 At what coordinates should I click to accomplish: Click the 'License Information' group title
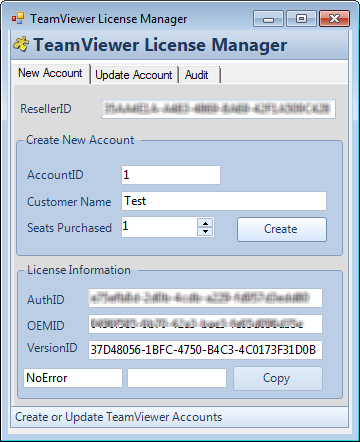coord(79,270)
